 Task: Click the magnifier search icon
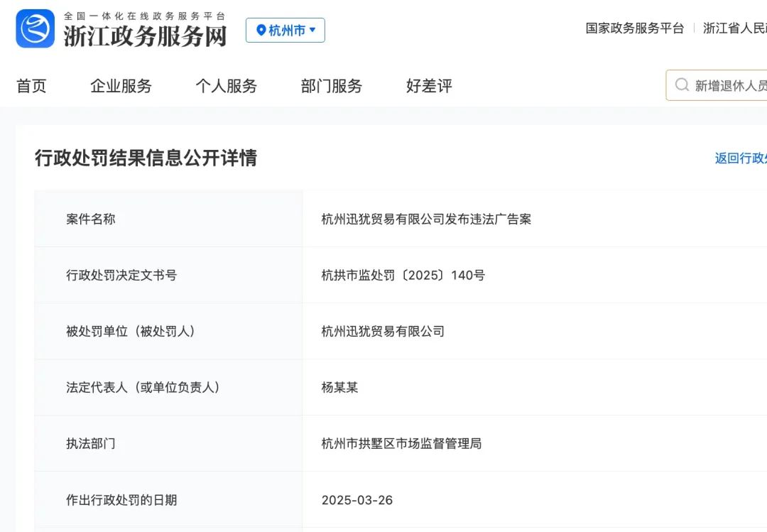point(682,85)
